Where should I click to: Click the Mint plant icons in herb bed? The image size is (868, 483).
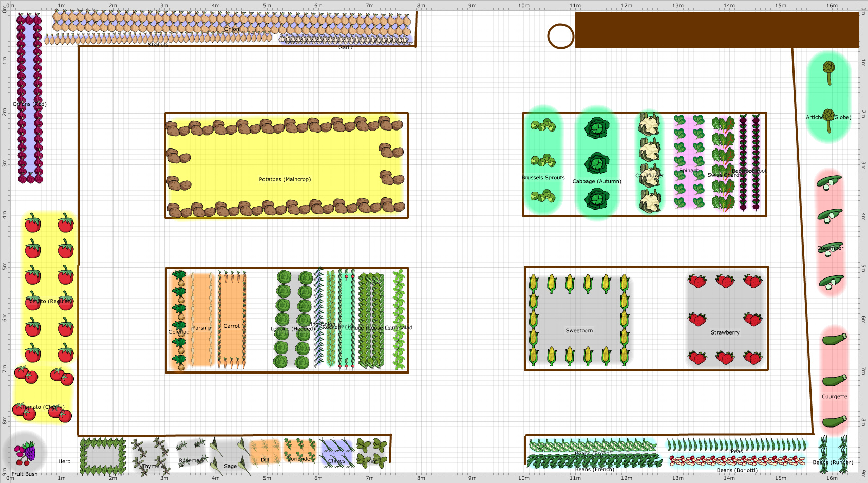point(372,453)
